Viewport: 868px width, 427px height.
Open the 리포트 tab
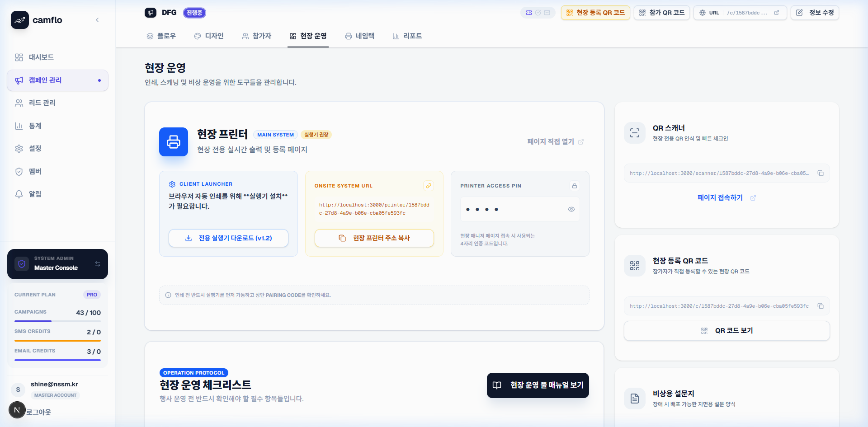point(407,36)
